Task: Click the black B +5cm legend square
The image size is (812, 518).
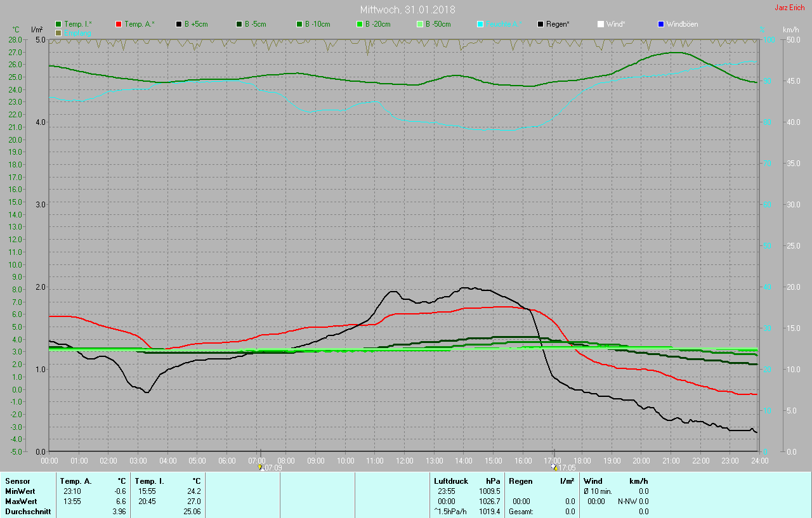Action: tap(180, 24)
